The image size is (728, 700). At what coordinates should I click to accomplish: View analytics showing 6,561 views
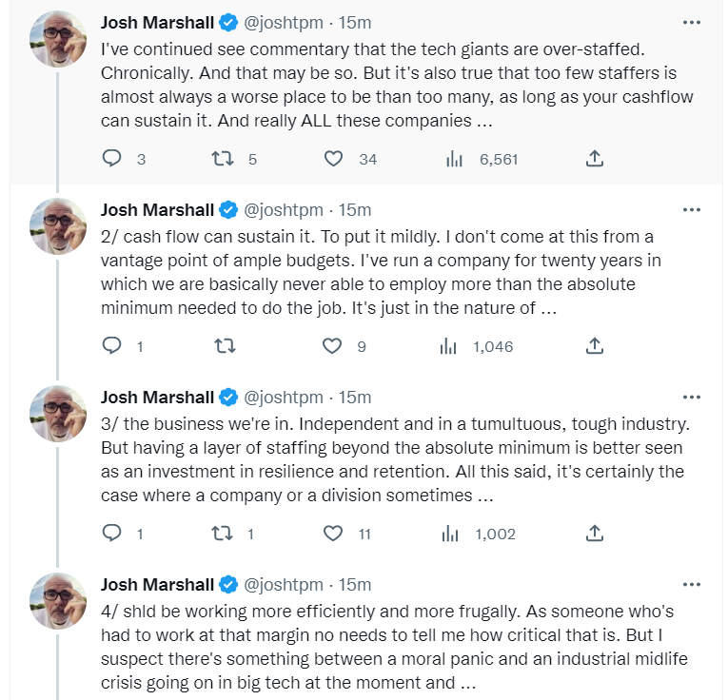454,159
